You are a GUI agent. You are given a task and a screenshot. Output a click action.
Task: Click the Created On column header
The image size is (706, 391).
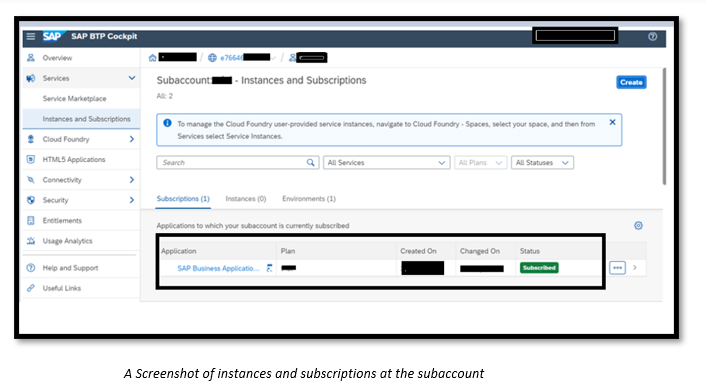click(x=418, y=251)
